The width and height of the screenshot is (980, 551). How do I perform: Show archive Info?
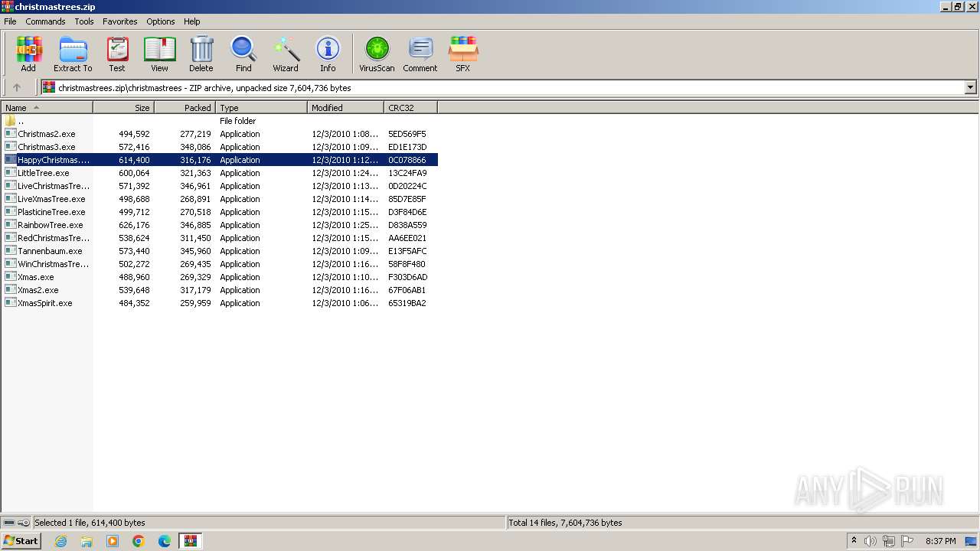[328, 54]
